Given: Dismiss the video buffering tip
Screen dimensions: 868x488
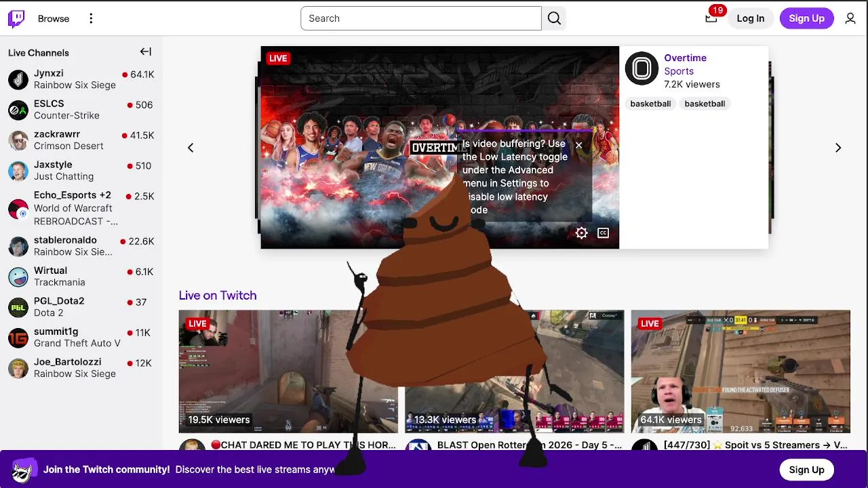Looking at the screenshot, I should tap(578, 145).
